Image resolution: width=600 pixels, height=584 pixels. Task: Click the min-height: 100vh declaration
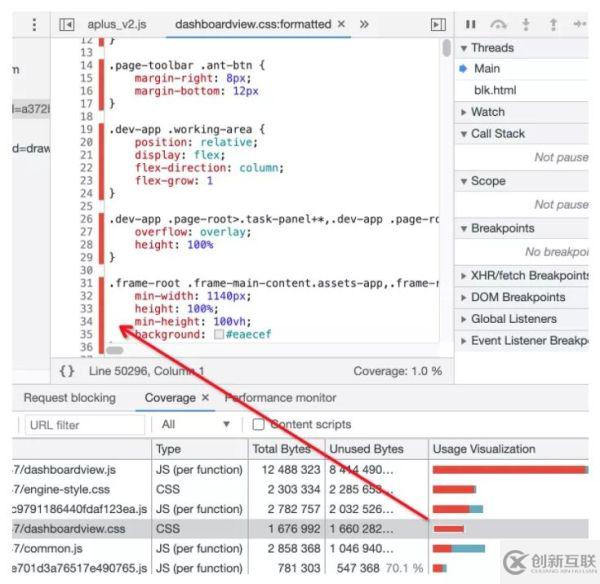[x=193, y=321]
